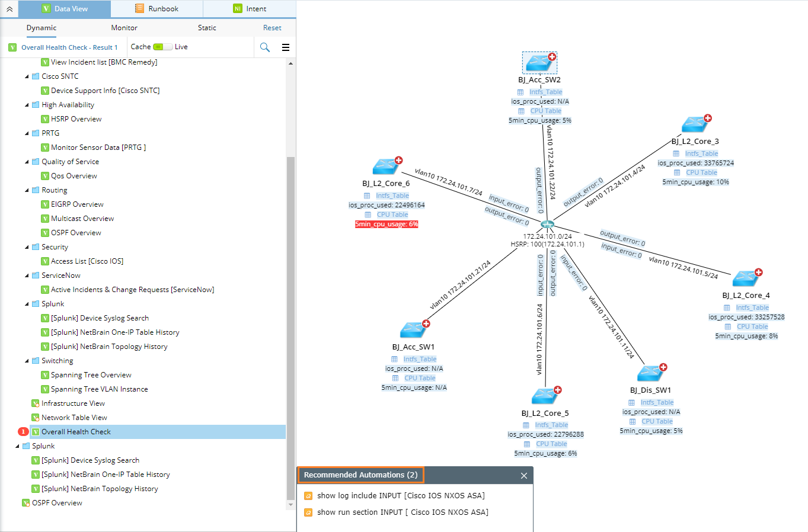Click the tree scrollbar up arrow

[x=290, y=63]
